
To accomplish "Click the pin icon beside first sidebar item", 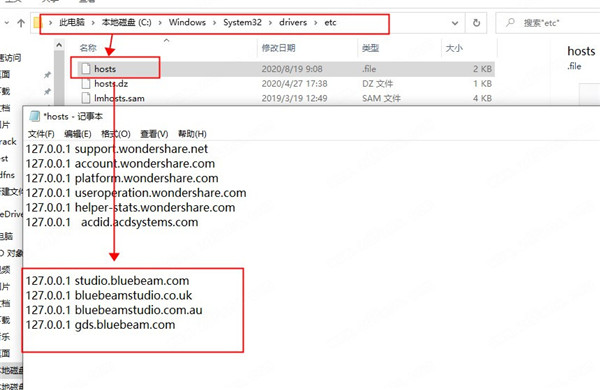I will coord(47,75).
